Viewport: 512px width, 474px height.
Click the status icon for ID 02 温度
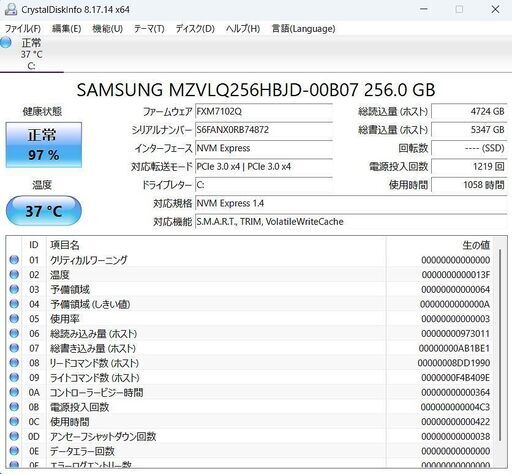[x=14, y=274]
